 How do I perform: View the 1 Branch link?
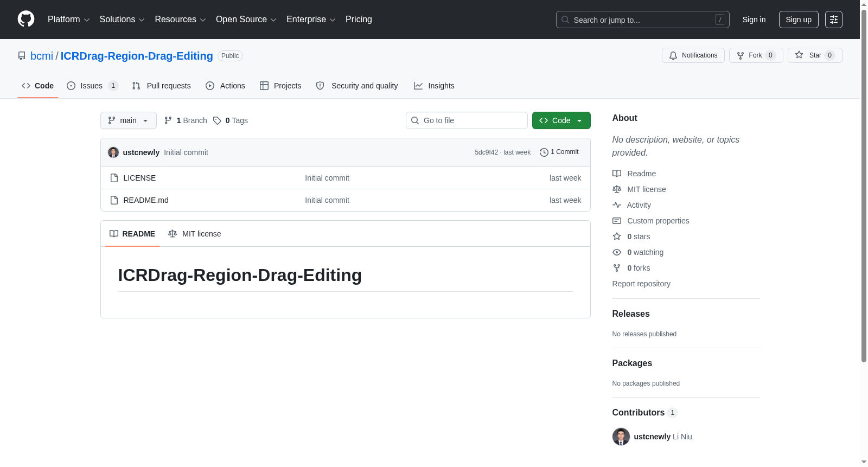(186, 120)
